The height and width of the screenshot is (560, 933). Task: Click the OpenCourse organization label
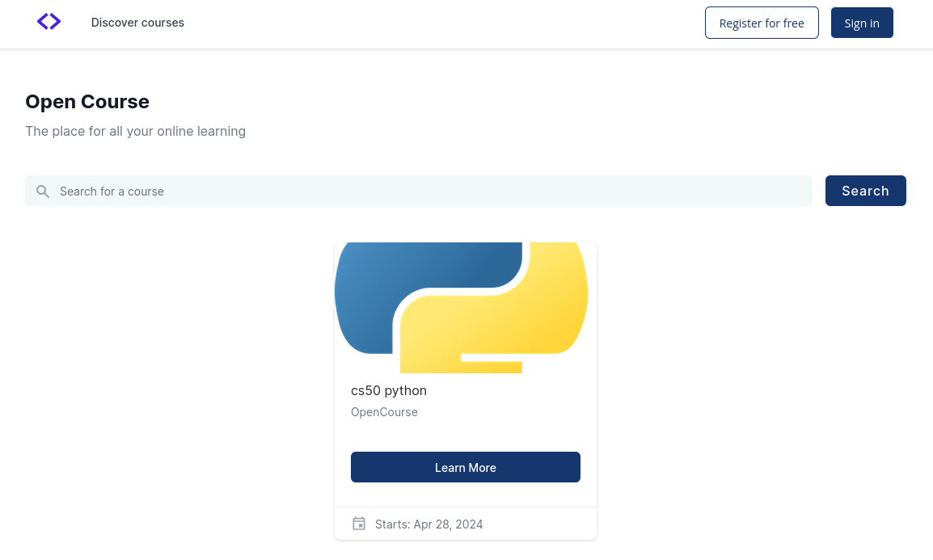click(384, 412)
